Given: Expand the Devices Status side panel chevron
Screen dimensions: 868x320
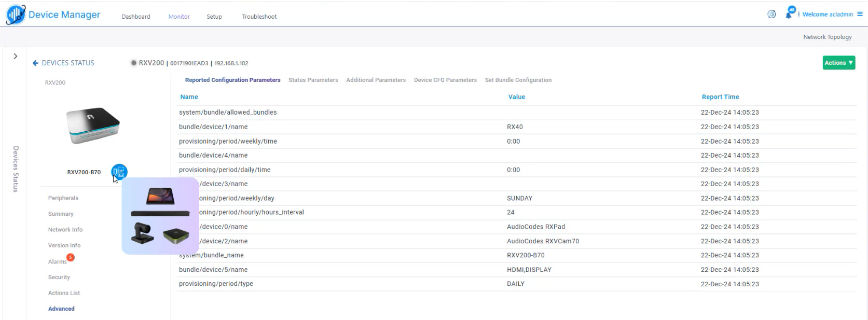Looking at the screenshot, I should pos(16,56).
